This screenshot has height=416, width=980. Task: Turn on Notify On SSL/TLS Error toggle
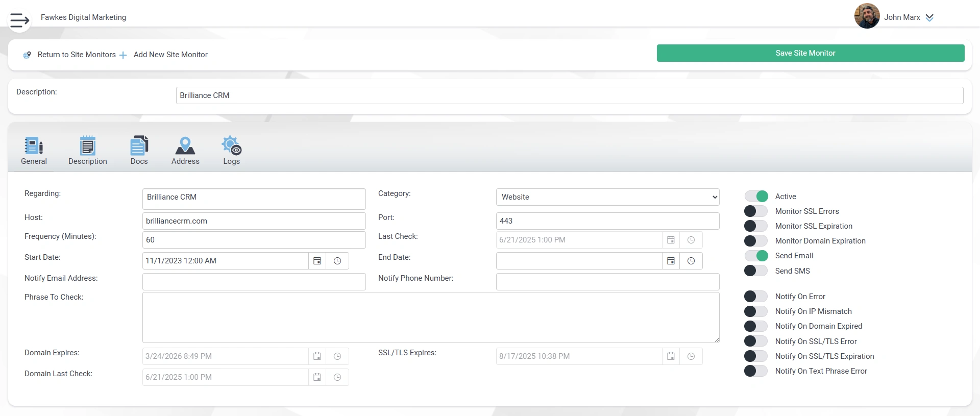tap(756, 341)
